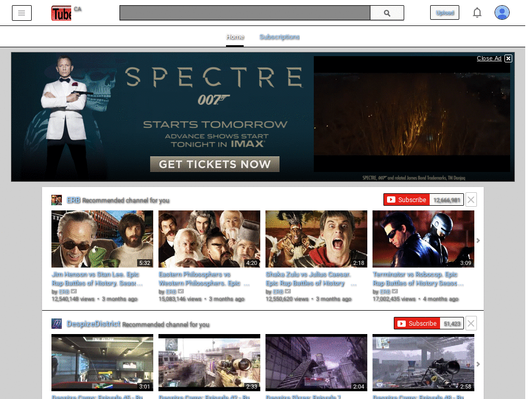Open DespizeDistrict video thumbnail with 2:04 duration
Viewport: 532px width, 399px height.
pyautogui.click(x=316, y=363)
